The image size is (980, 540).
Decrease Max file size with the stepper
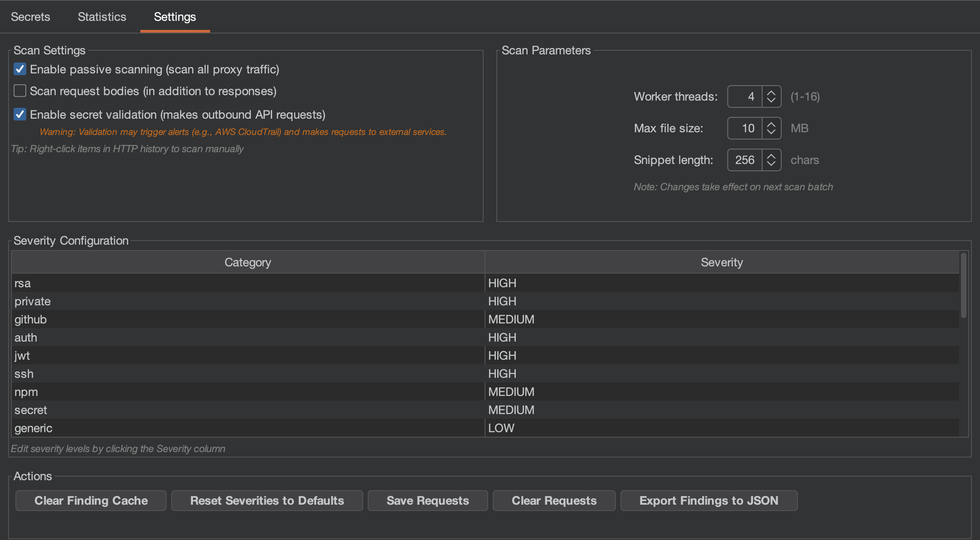[x=771, y=133]
